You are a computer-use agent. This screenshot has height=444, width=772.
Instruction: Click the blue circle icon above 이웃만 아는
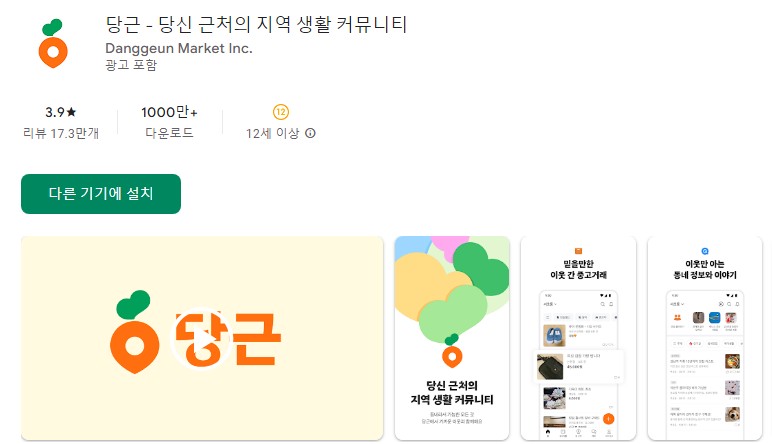705,251
